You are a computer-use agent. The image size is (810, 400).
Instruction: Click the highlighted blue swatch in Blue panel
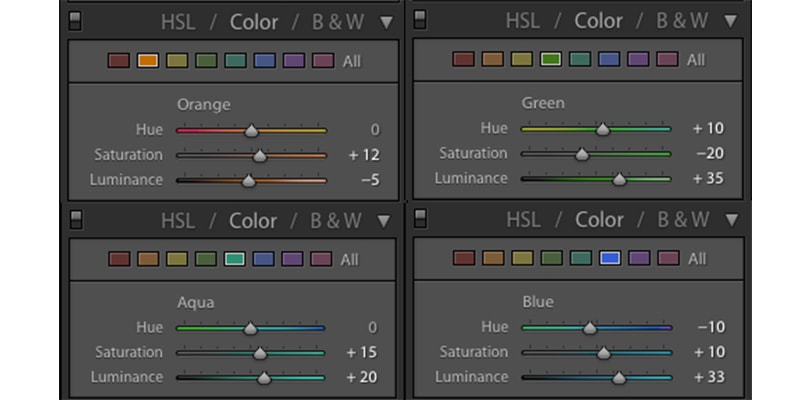(x=609, y=258)
